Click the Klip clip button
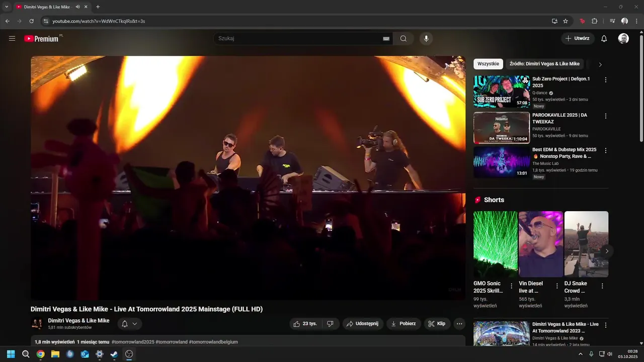This screenshot has width=644, height=362. tap(437, 324)
